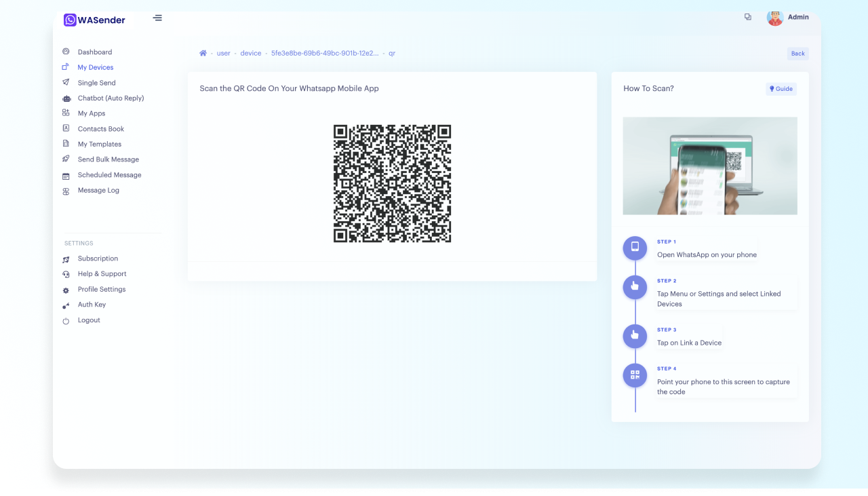Collapse sidebar with the hamburger menu icon

point(157,18)
